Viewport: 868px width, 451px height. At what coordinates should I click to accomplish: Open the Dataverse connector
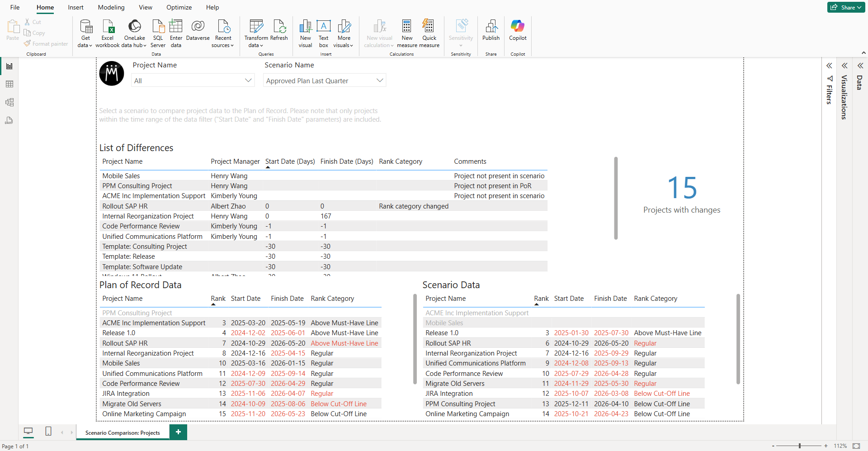(x=198, y=30)
